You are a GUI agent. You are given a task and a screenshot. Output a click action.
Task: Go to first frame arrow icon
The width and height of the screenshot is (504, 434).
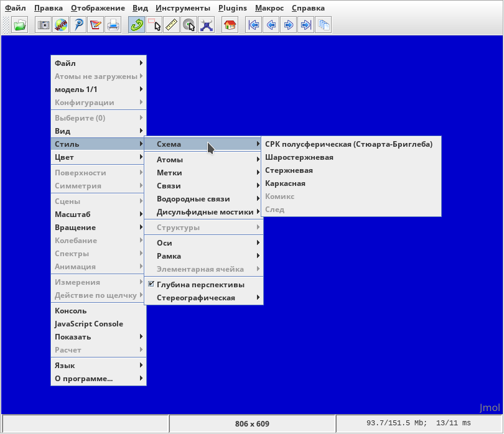(x=254, y=25)
